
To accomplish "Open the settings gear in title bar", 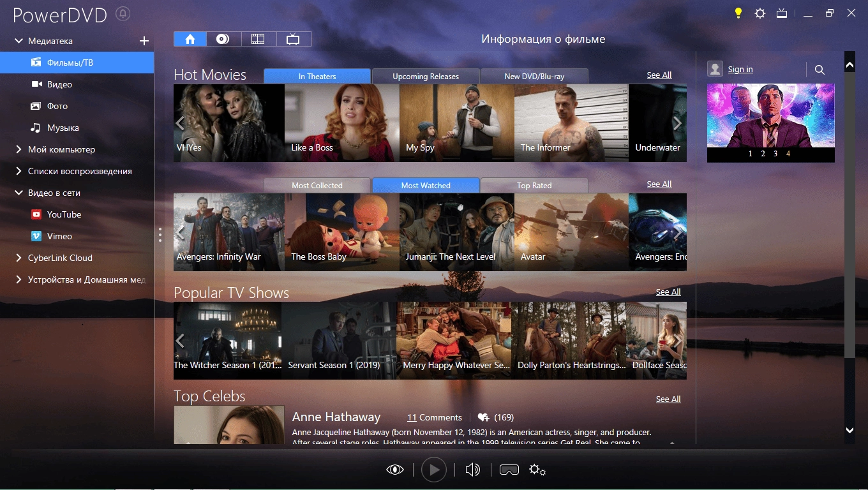I will click(x=759, y=13).
